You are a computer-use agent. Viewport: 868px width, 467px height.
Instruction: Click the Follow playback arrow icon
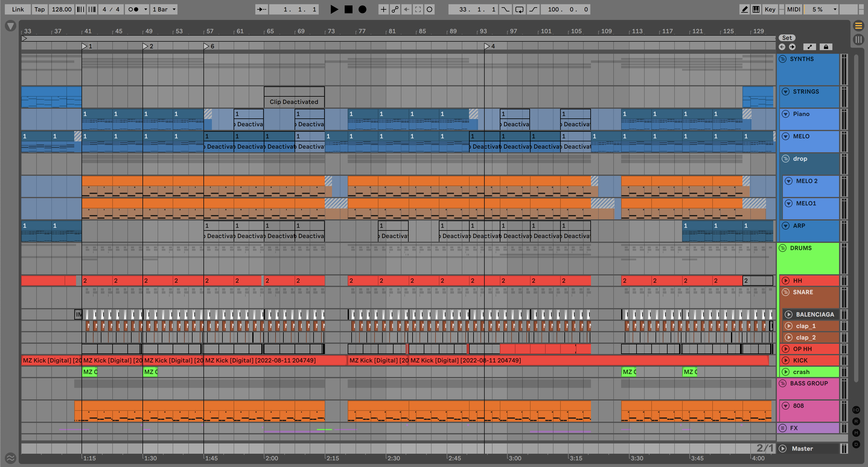[261, 9]
